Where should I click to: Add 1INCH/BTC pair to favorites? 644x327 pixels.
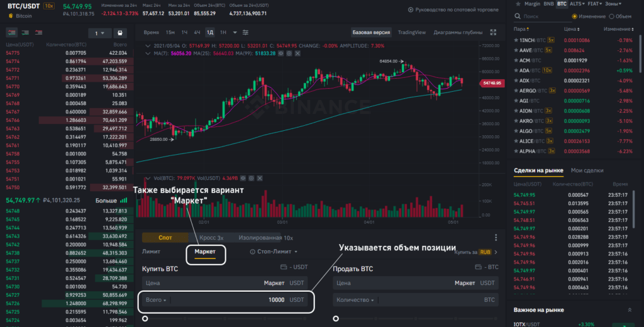click(x=516, y=40)
